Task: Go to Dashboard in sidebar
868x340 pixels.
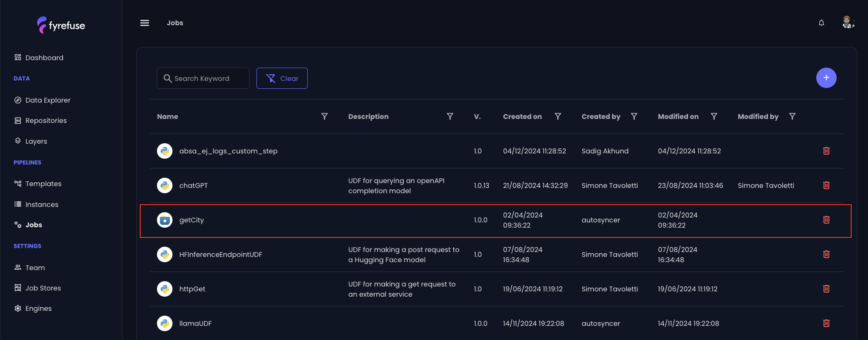Action: 44,57
